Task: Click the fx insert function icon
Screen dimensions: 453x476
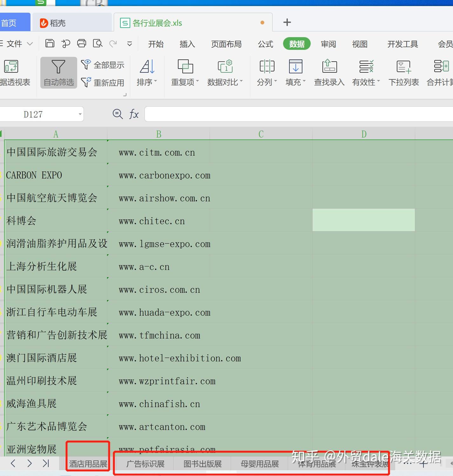Action: coord(134,114)
